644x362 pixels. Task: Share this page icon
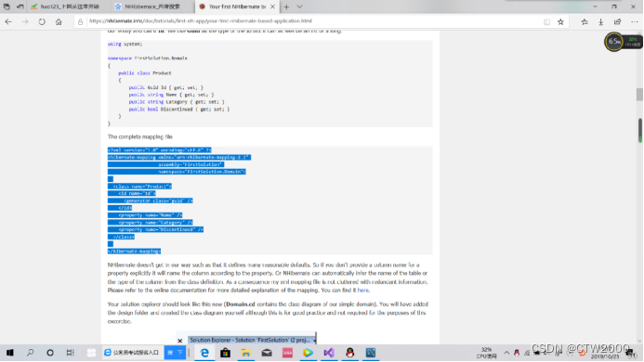click(617, 22)
